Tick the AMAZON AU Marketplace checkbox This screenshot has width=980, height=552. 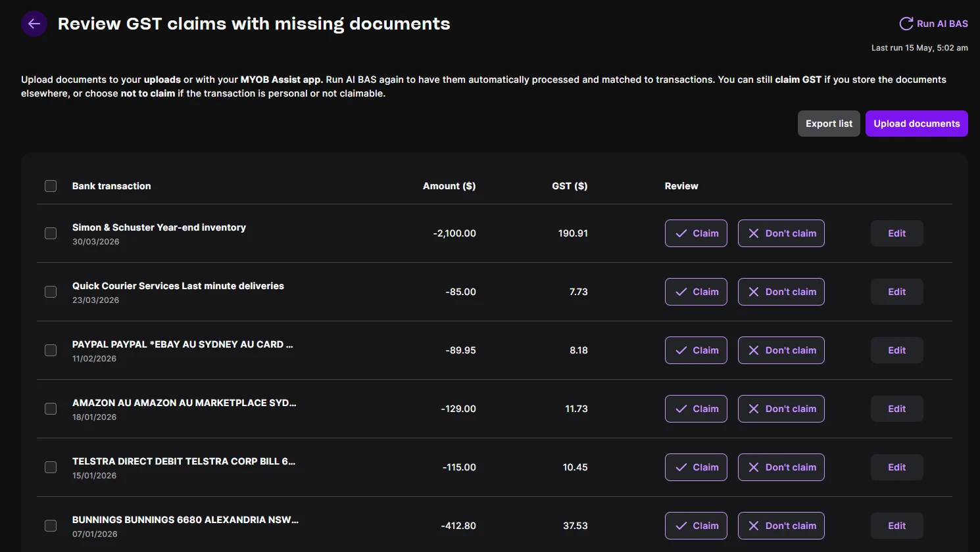[x=51, y=409]
